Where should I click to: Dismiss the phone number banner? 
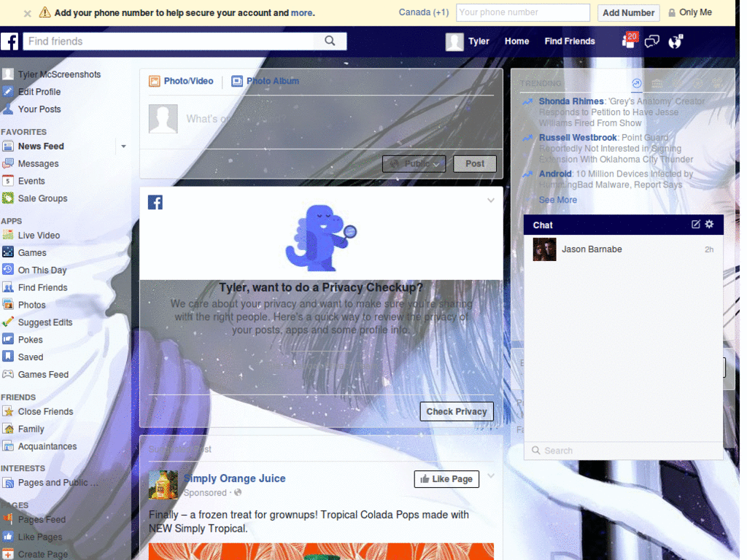pyautogui.click(x=28, y=13)
